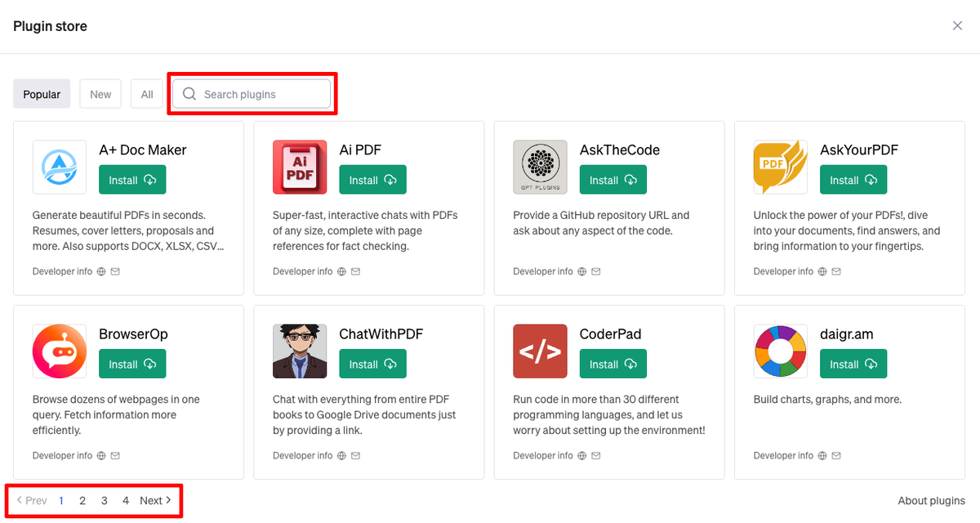Focus the Search plugins field
The height and width of the screenshot is (523, 980).
[261, 94]
